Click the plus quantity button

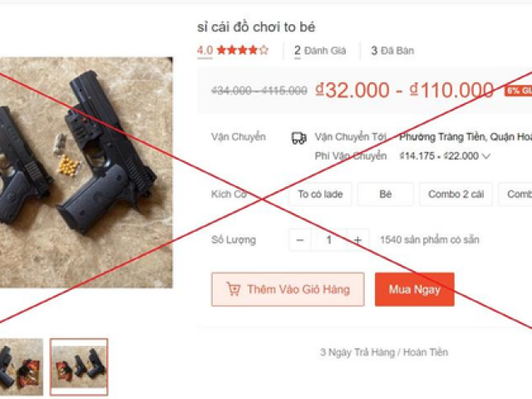(x=357, y=240)
